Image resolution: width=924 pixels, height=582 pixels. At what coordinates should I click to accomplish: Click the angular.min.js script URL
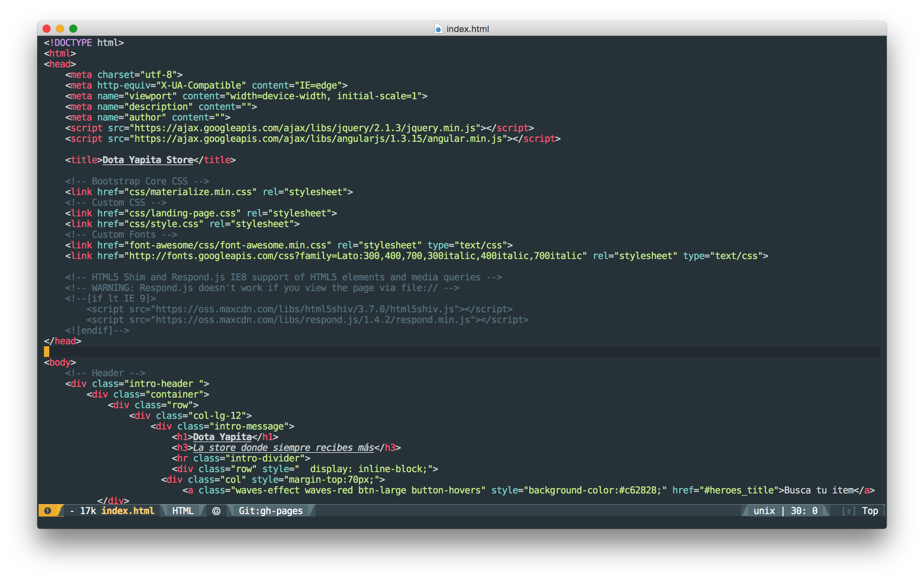click(x=318, y=139)
